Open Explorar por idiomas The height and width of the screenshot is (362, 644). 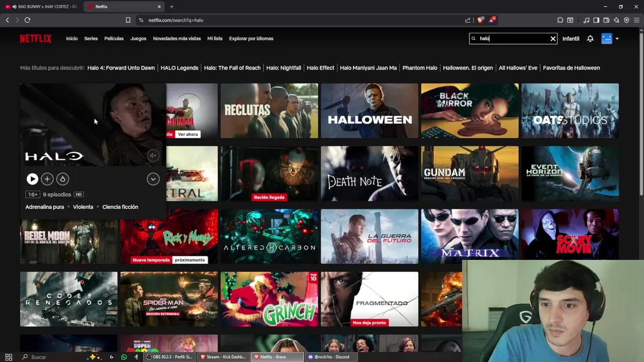(x=251, y=39)
